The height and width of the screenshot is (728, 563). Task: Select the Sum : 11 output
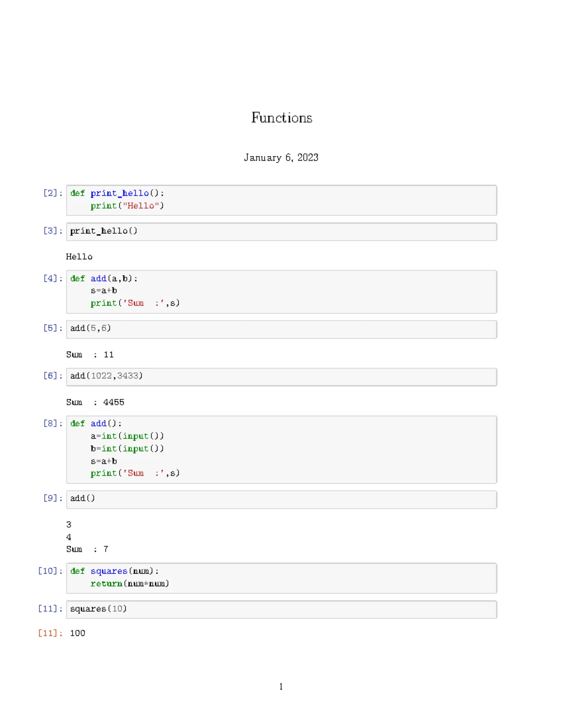[90, 355]
